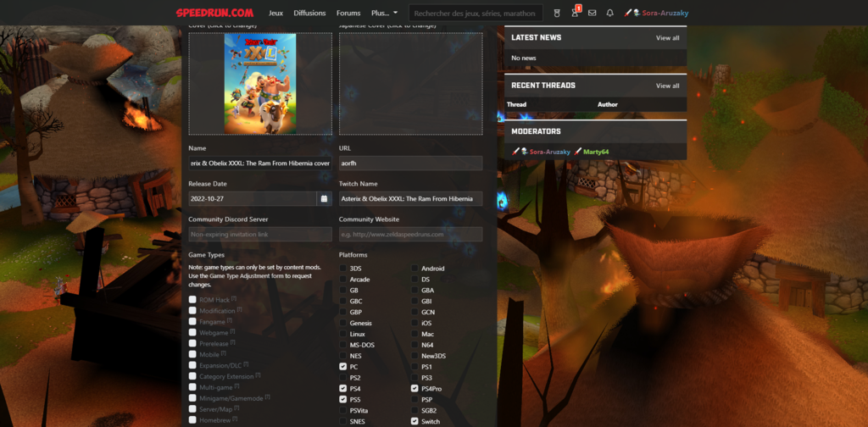Check the PS3 platform checkbox
The height and width of the screenshot is (427, 868).
(x=415, y=378)
